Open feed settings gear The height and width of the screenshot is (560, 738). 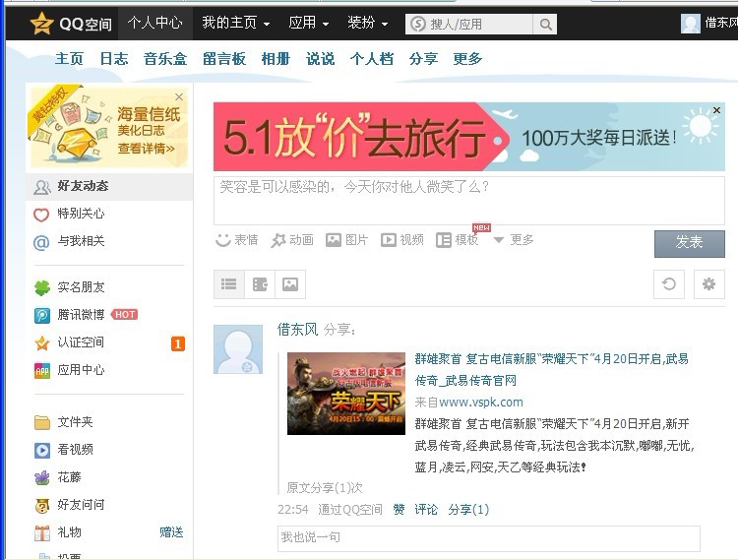click(709, 284)
